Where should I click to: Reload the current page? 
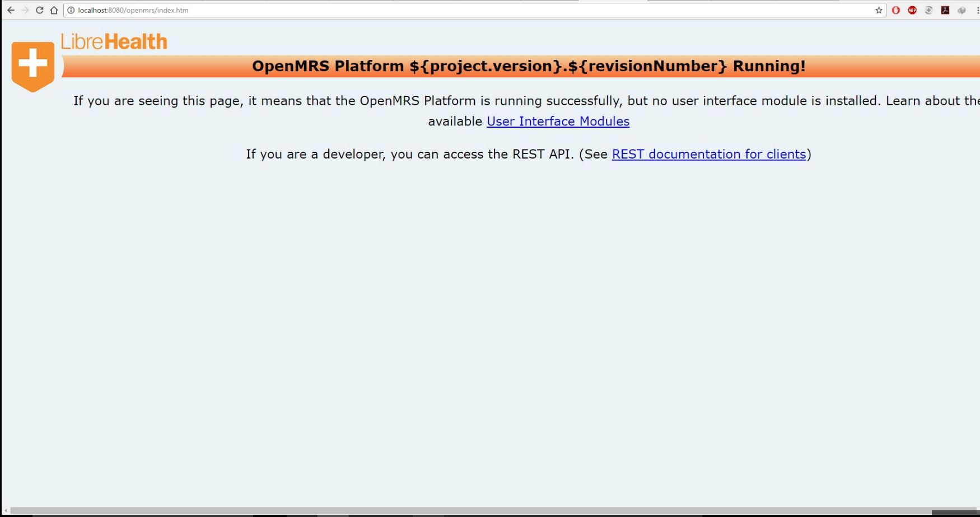[x=39, y=10]
